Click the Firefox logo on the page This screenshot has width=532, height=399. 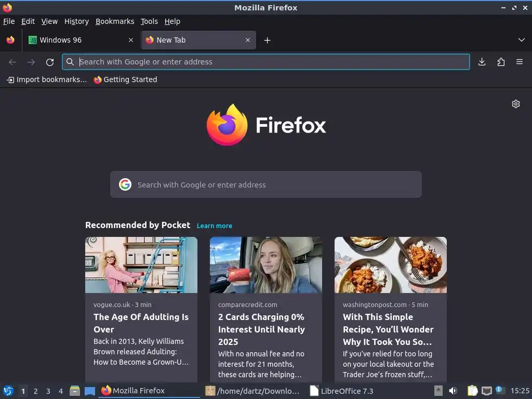click(267, 125)
